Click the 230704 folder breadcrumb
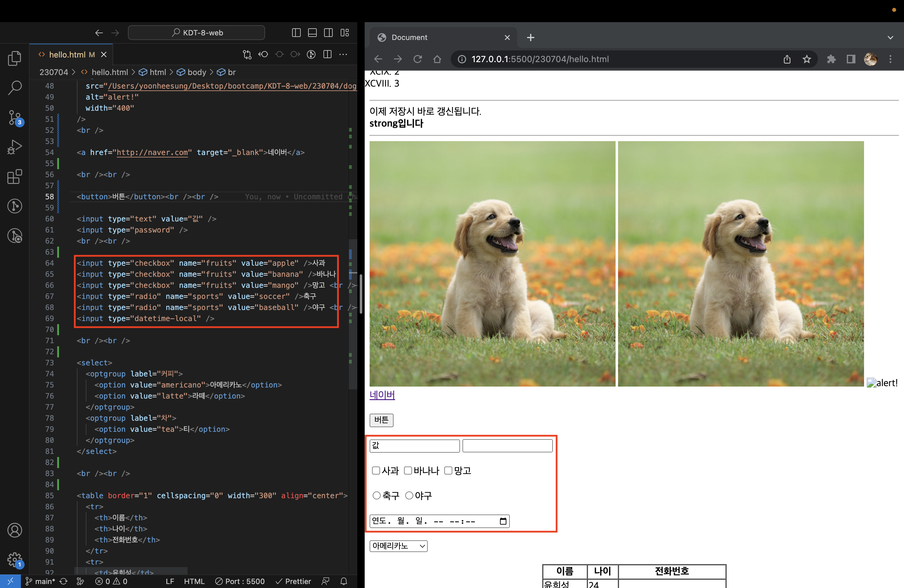Image resolution: width=904 pixels, height=588 pixels. tap(54, 72)
